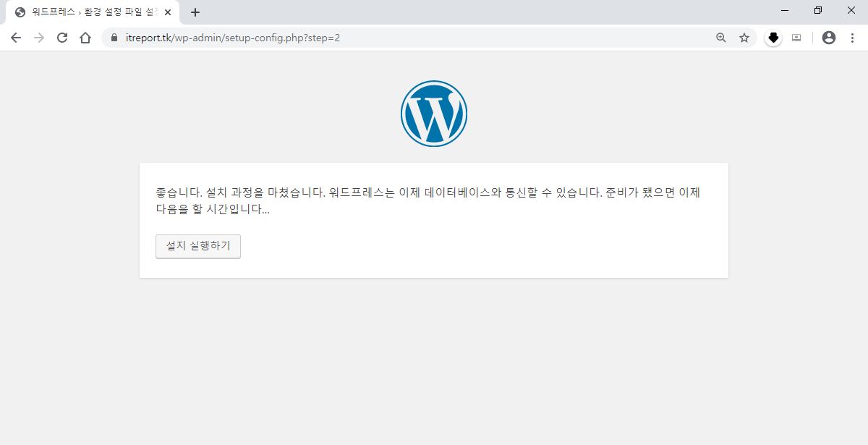The image size is (868, 445).
Task: Click the media control icon in toolbar
Action: tap(796, 38)
